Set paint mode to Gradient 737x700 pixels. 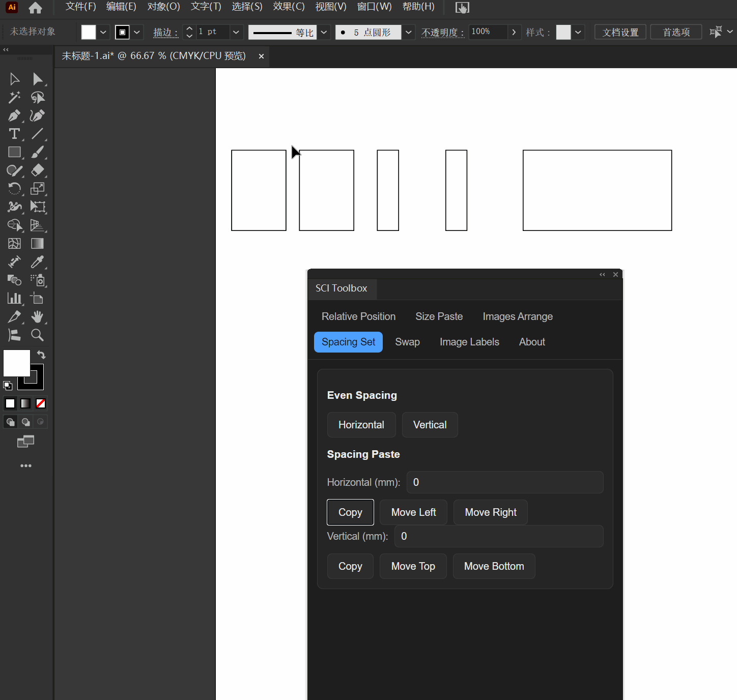pos(25,403)
